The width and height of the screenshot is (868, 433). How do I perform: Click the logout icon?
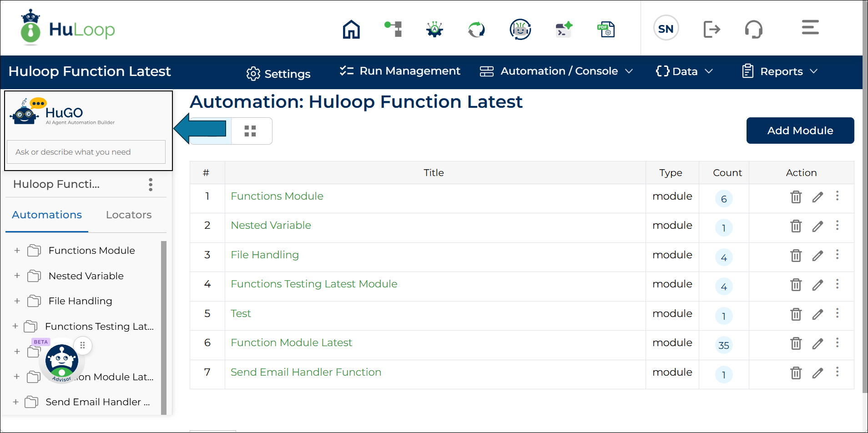[x=712, y=29]
